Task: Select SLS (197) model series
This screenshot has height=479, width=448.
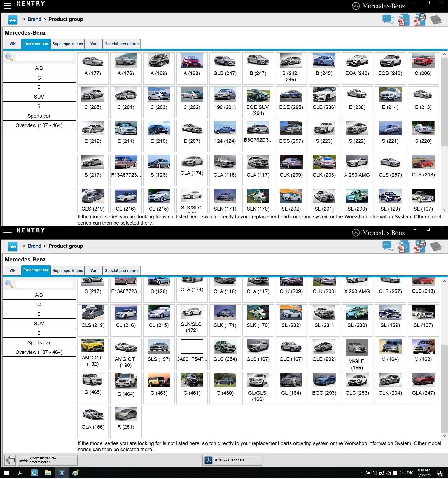Action: click(x=159, y=354)
